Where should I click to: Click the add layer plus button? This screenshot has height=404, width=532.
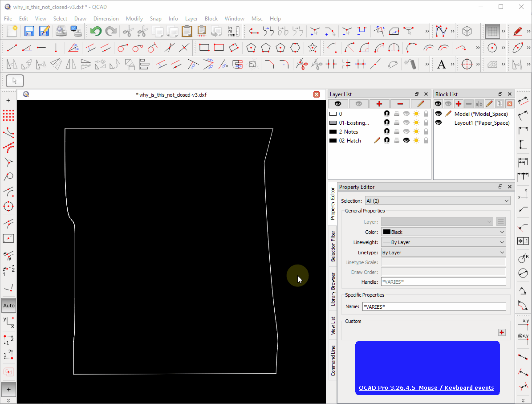pyautogui.click(x=379, y=103)
